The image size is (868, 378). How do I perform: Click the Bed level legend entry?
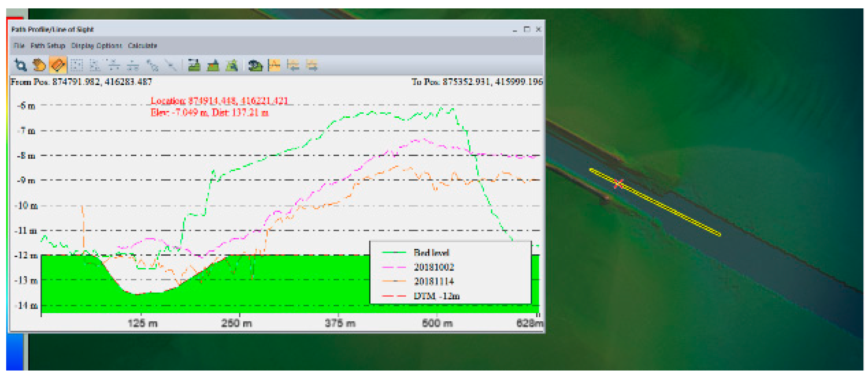pyautogui.click(x=431, y=253)
